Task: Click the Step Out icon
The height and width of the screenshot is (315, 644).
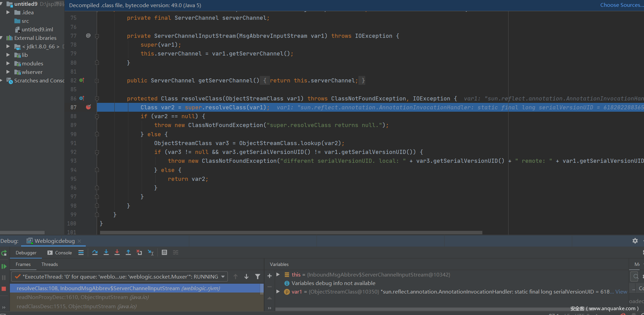Action: coord(128,252)
